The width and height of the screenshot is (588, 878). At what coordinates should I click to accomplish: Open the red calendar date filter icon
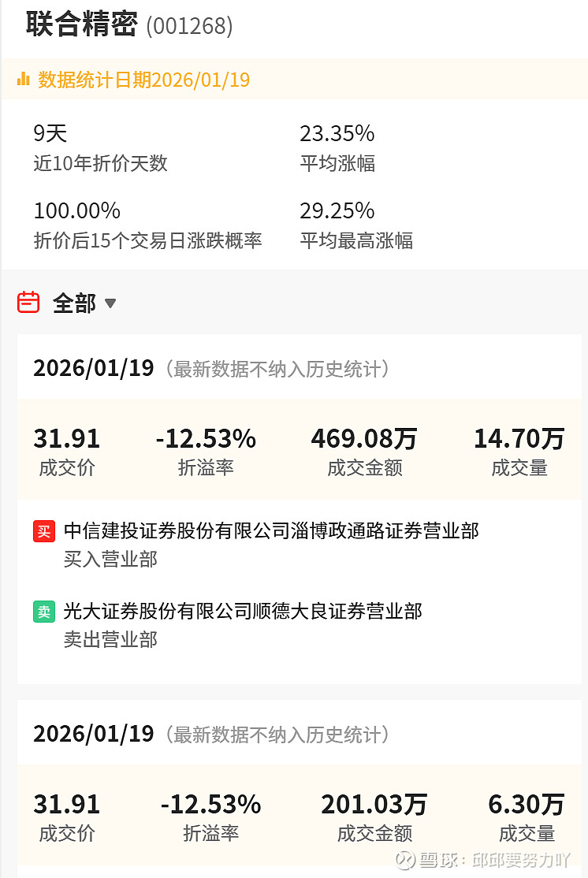pyautogui.click(x=28, y=303)
